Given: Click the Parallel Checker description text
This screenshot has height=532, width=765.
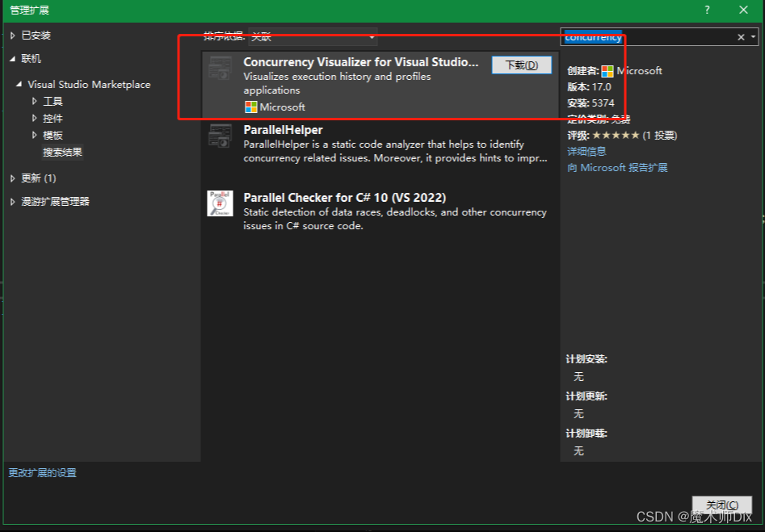Looking at the screenshot, I should [x=395, y=219].
